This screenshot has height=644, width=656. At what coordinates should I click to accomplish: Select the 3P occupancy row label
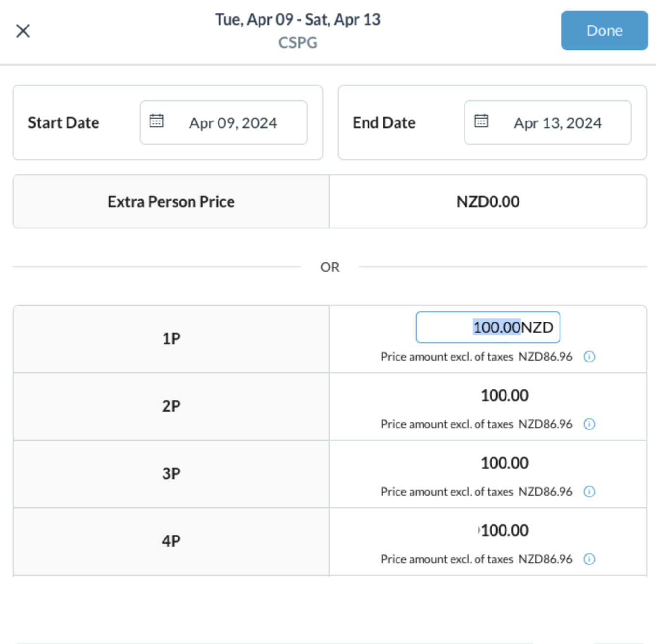(171, 473)
